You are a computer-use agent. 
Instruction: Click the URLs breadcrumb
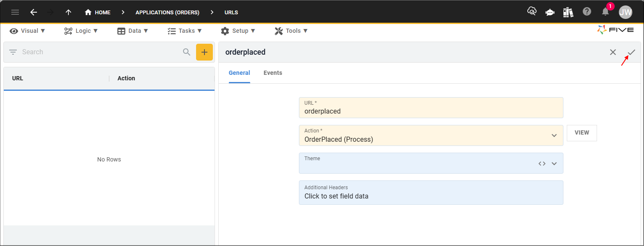[x=231, y=13]
